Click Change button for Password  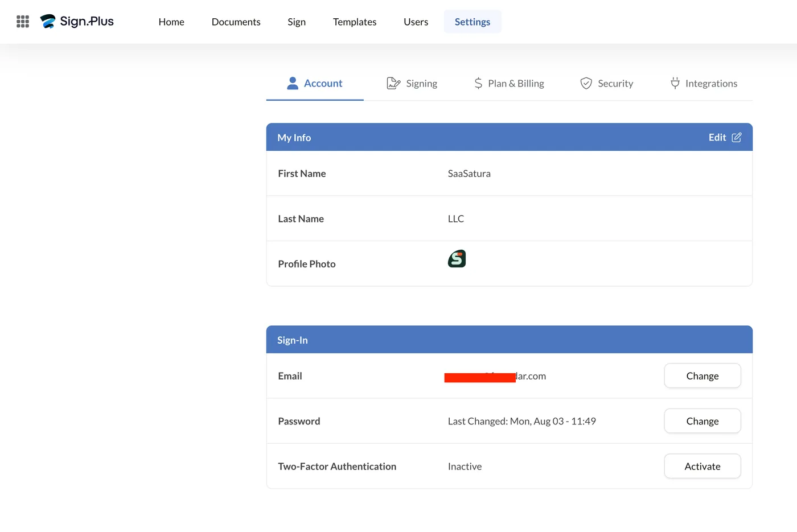tap(702, 421)
